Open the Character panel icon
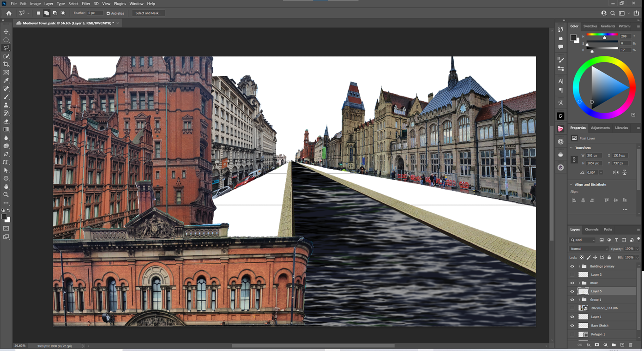 (x=560, y=81)
